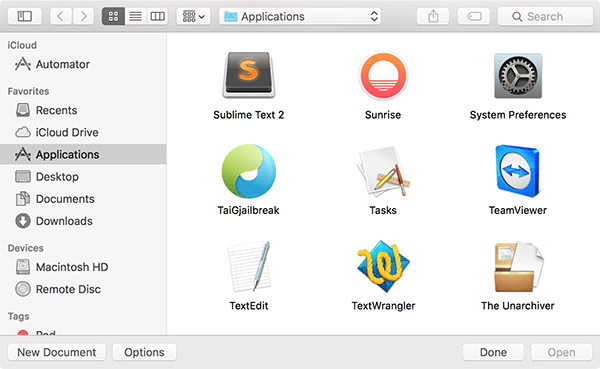Open Recents in the sidebar

(x=83, y=110)
